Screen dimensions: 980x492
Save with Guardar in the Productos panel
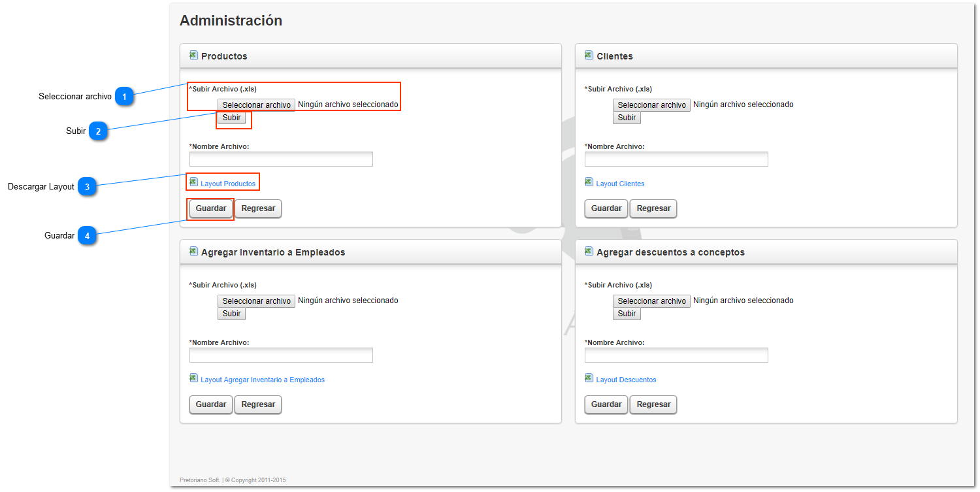(x=211, y=208)
